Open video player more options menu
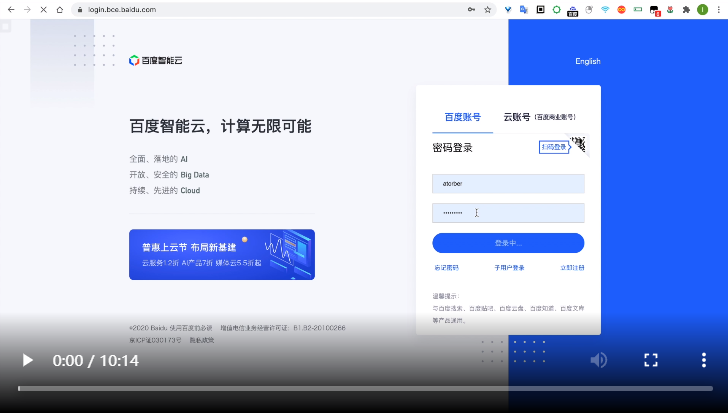The image size is (728, 414). coord(704,360)
